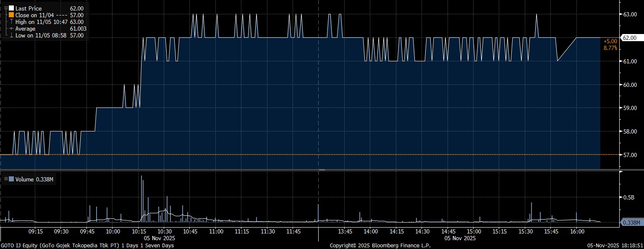
Task: Click the +5.00 8.77% change label
Action: pyautogui.click(x=610, y=45)
